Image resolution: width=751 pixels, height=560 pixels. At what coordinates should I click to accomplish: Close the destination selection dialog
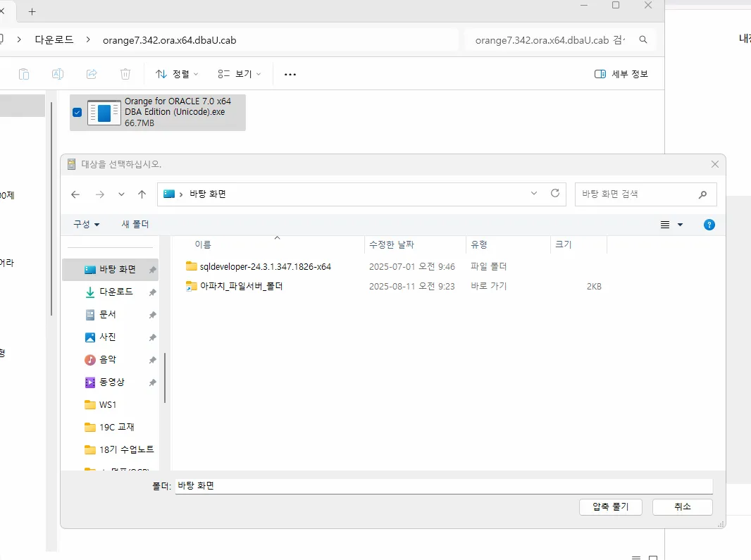pos(715,164)
